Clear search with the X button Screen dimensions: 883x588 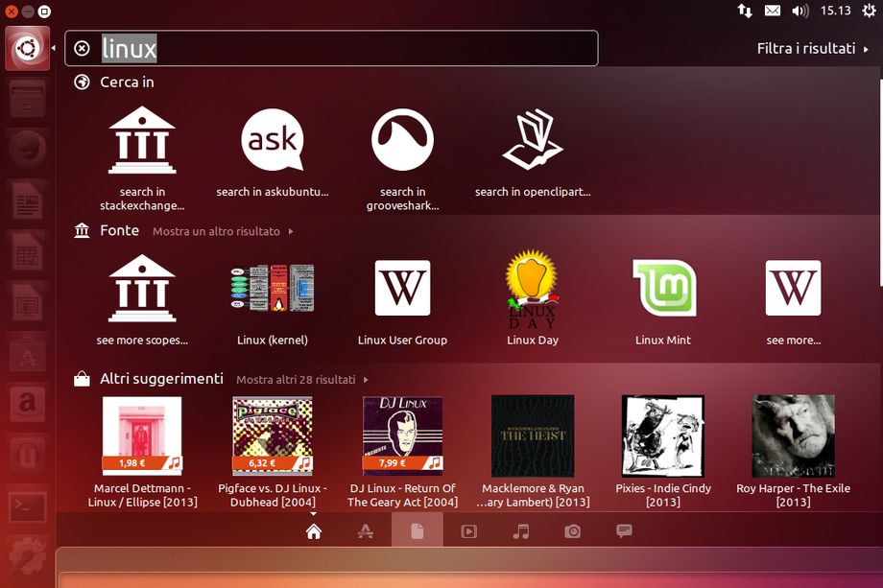tap(83, 48)
